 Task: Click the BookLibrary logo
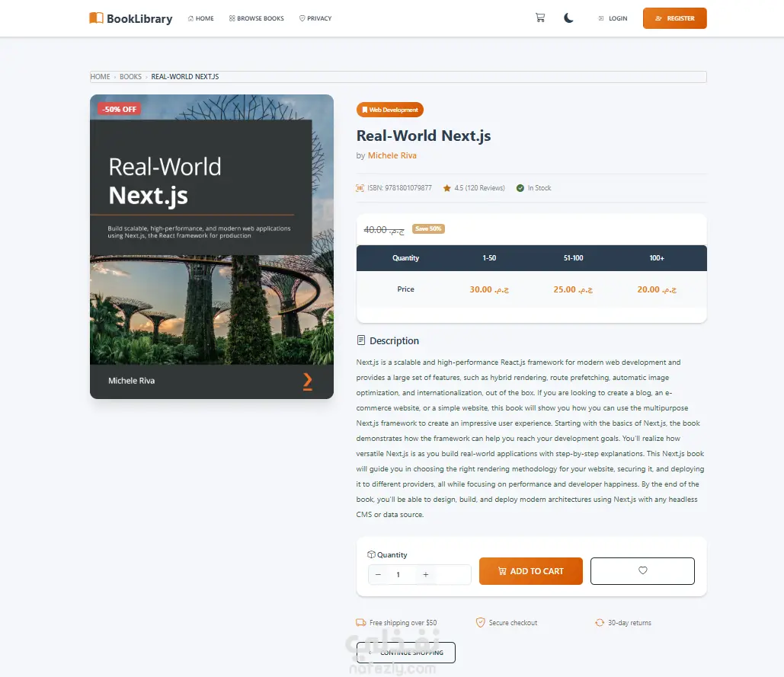pos(130,18)
